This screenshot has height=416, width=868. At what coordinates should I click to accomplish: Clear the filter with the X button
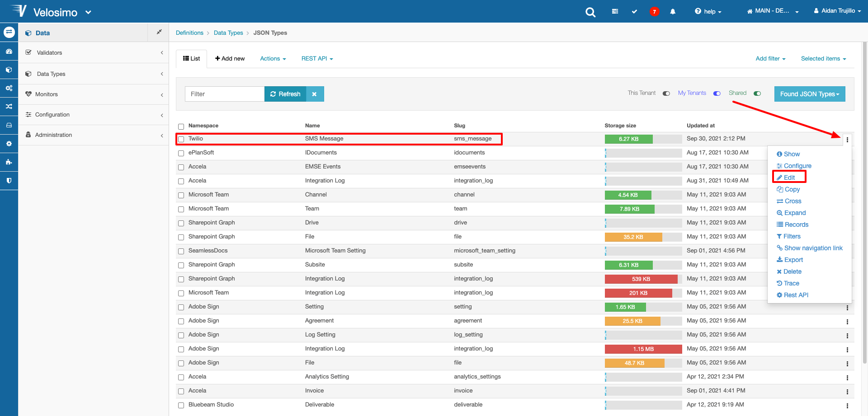[315, 94]
